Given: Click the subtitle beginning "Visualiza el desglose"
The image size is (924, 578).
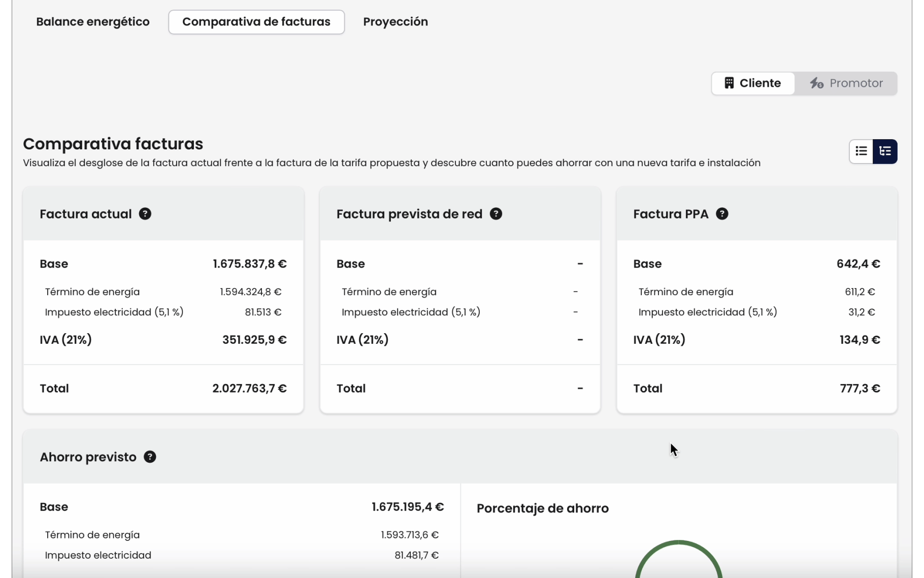Looking at the screenshot, I should point(392,163).
